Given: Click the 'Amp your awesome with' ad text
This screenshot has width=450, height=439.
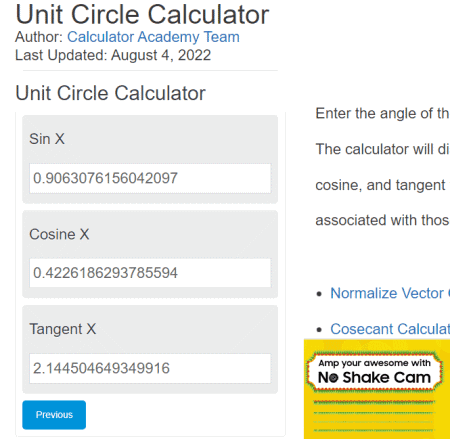Looking at the screenshot, I should coord(374,363).
